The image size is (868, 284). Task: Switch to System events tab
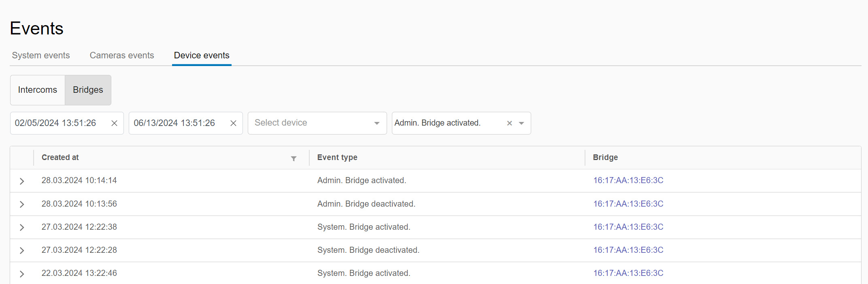point(41,56)
